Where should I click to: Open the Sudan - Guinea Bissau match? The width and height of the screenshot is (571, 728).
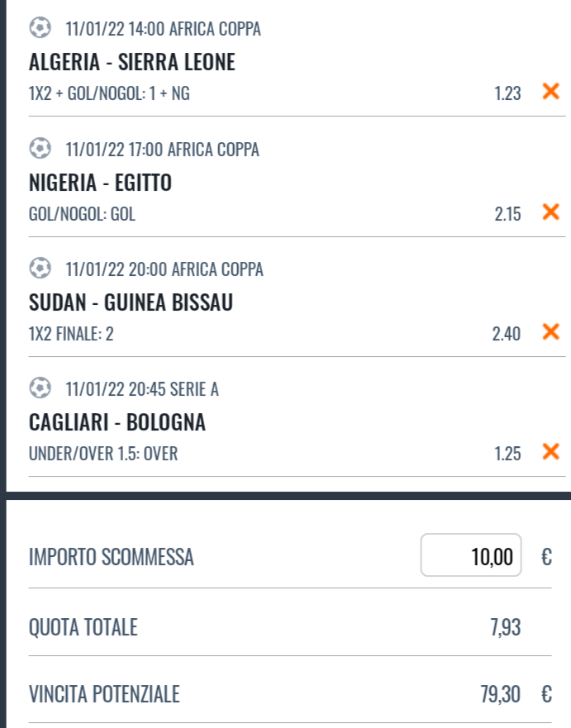[131, 302]
